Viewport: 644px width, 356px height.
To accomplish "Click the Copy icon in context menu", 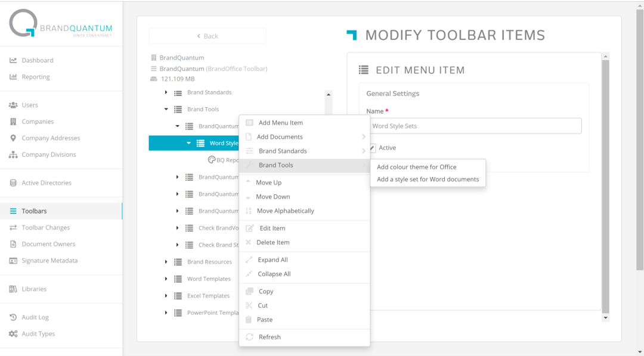I will tap(249, 291).
